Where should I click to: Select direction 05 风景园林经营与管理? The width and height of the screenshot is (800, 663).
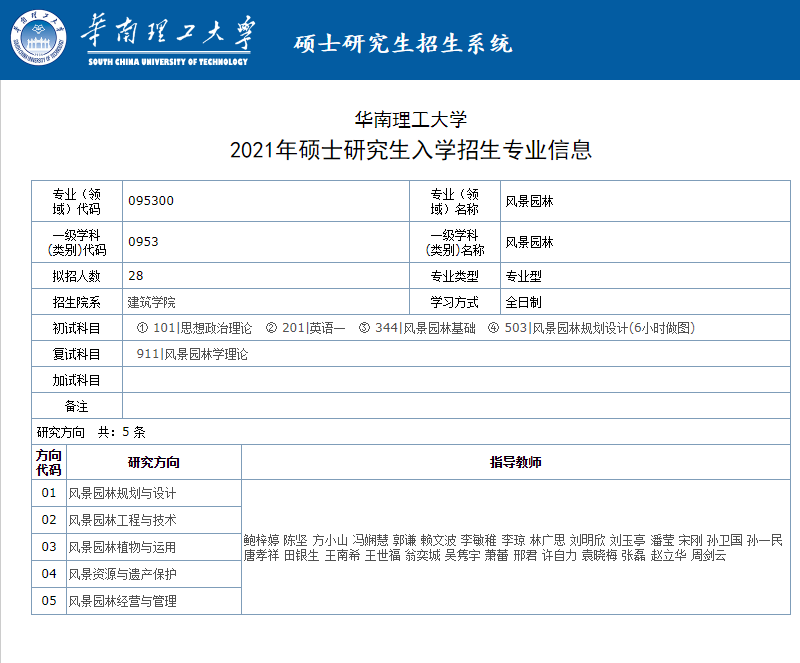tap(122, 601)
